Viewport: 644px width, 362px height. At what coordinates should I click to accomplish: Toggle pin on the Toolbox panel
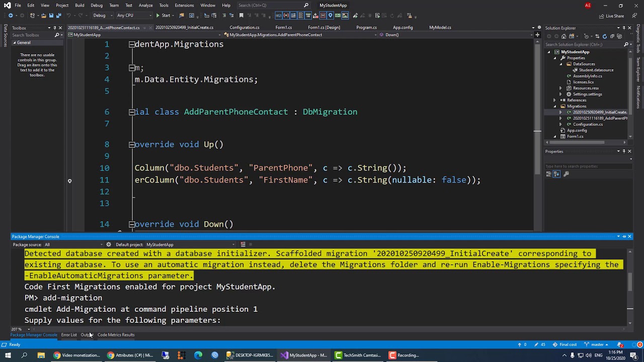55,28
